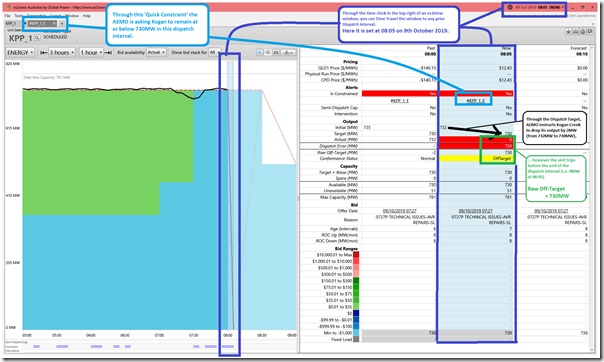Image resolution: width=604 pixels, height=362 pixels.
Task: Click the zoom magnifier icon above chart
Action: [x=260, y=52]
